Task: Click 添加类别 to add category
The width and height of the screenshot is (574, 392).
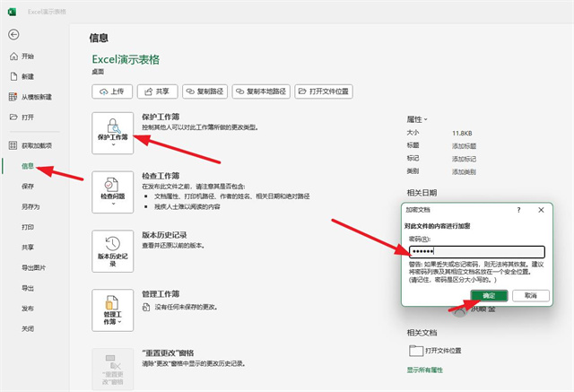Action: pyautogui.click(x=464, y=171)
